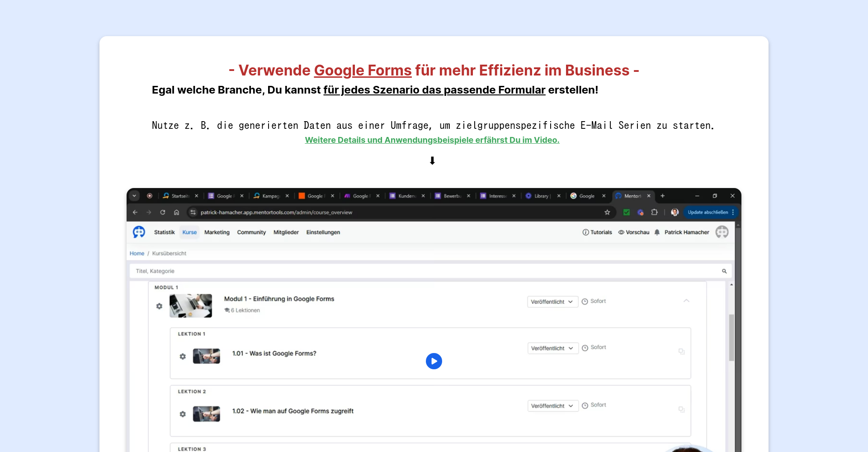The image size is (868, 452).
Task: Open lesson '1.01 - Was ist Google Forms?'
Action: (x=274, y=353)
